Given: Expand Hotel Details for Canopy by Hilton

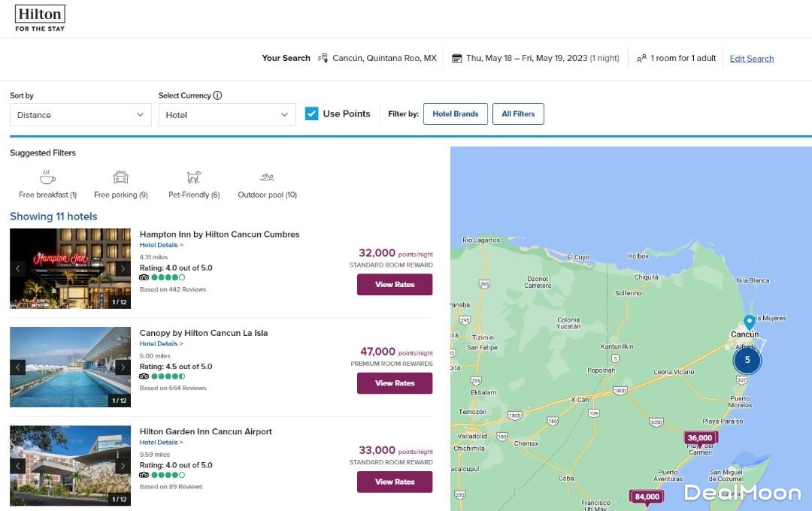Looking at the screenshot, I should point(161,343).
